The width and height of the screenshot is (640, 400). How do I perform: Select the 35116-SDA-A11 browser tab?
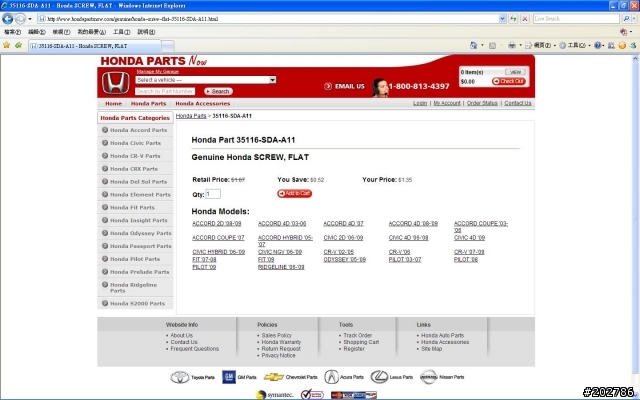point(94,46)
